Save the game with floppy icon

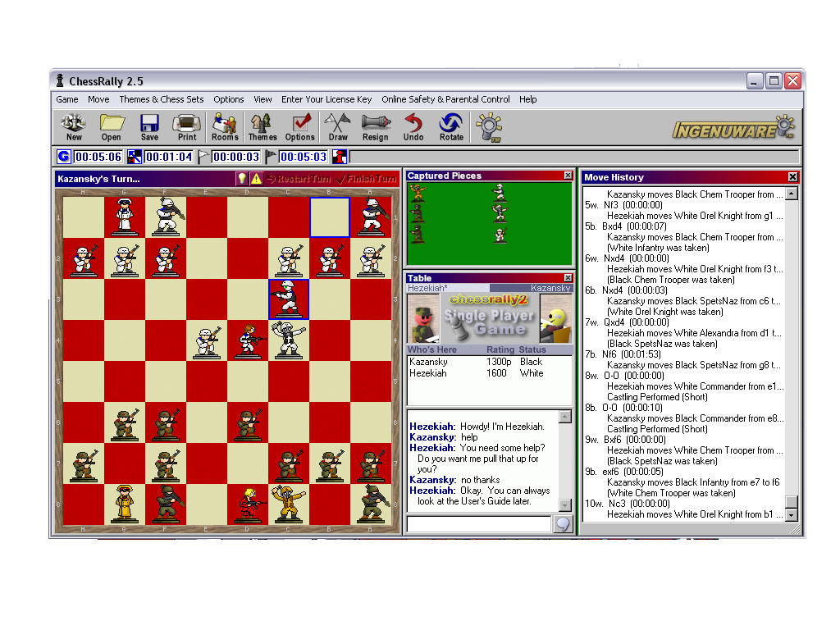[149, 127]
